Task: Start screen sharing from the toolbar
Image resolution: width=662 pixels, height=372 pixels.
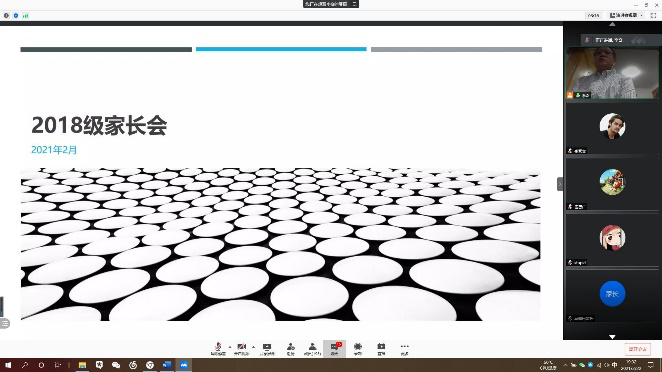Action: 267,349
